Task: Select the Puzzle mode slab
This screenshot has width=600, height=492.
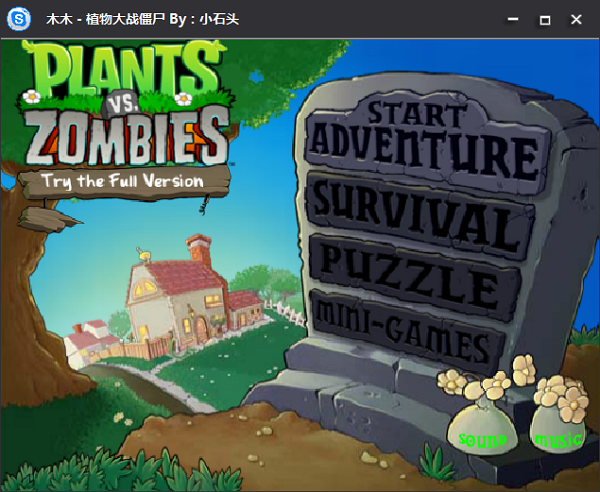Action: 413,277
